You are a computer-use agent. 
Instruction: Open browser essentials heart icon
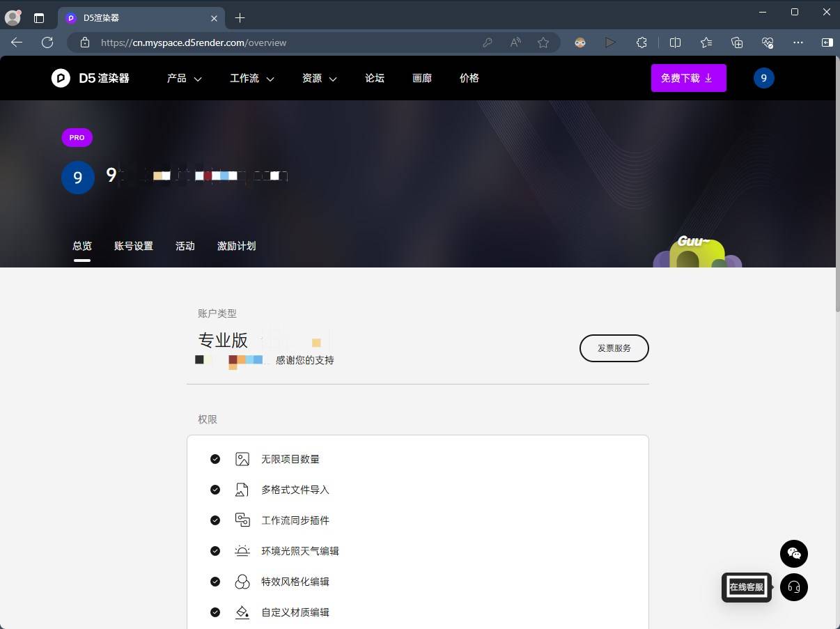click(768, 42)
